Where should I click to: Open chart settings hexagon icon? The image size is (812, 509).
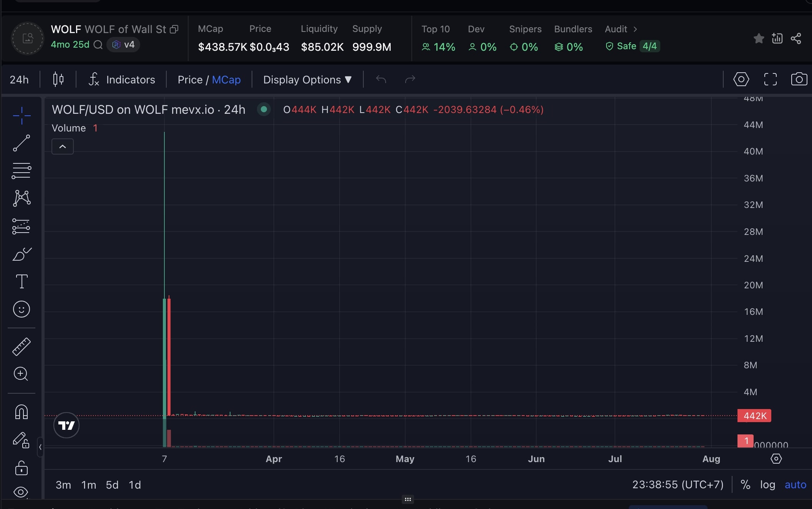point(741,79)
